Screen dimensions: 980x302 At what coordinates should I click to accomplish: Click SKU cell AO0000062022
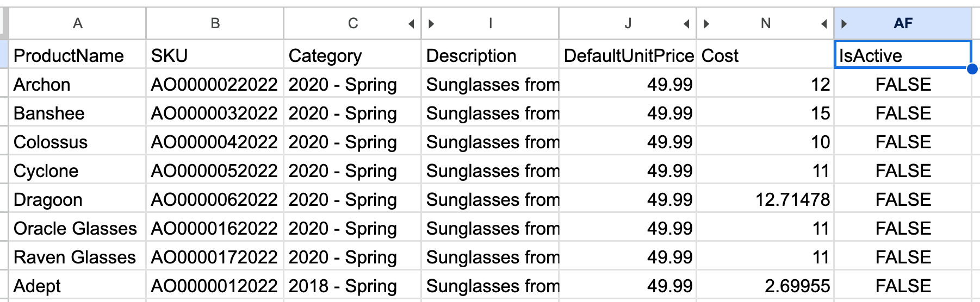click(214, 200)
